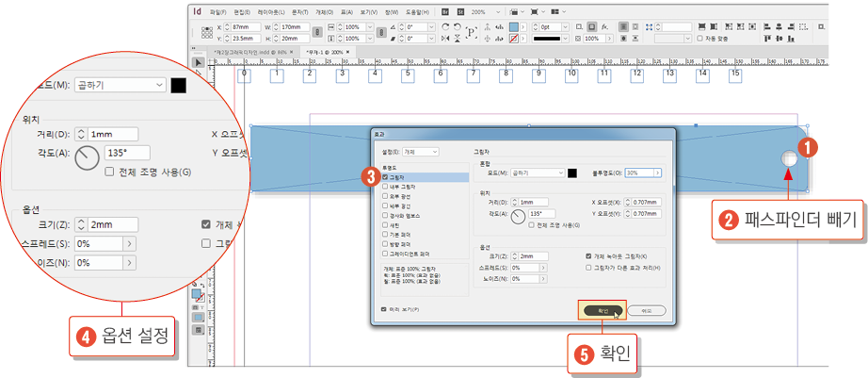The height and width of the screenshot is (378, 868).
Task: Click the select container icon
Action: [488, 26]
